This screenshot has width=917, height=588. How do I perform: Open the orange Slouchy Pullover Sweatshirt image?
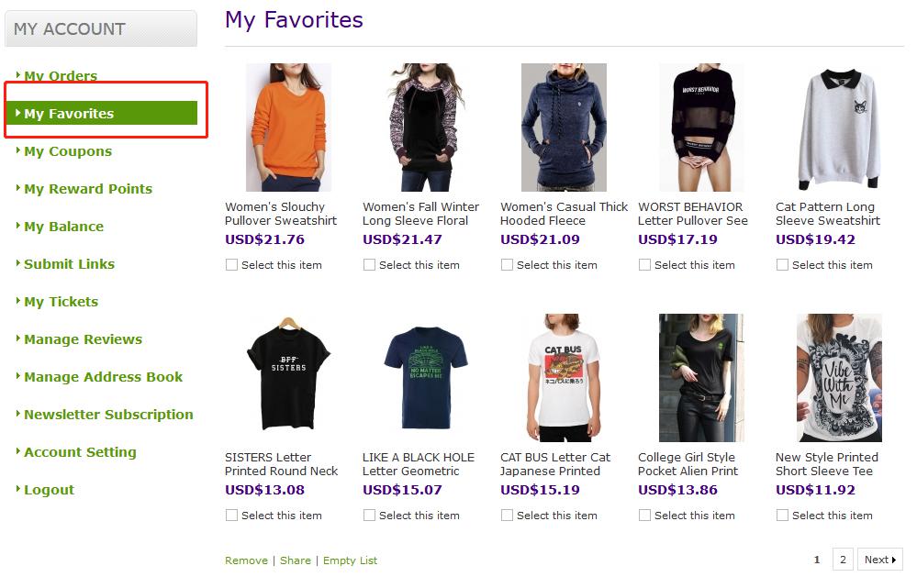288,128
